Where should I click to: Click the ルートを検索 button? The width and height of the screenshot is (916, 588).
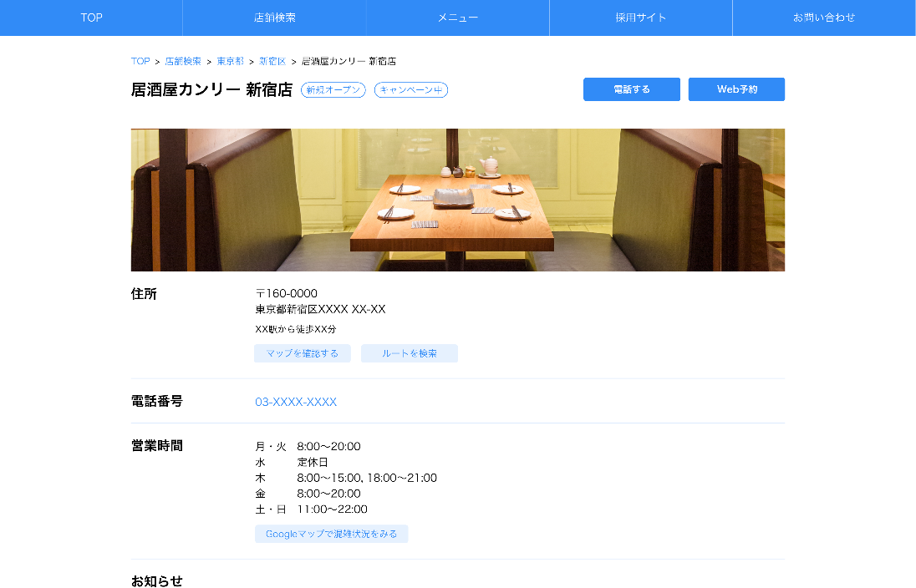(410, 353)
